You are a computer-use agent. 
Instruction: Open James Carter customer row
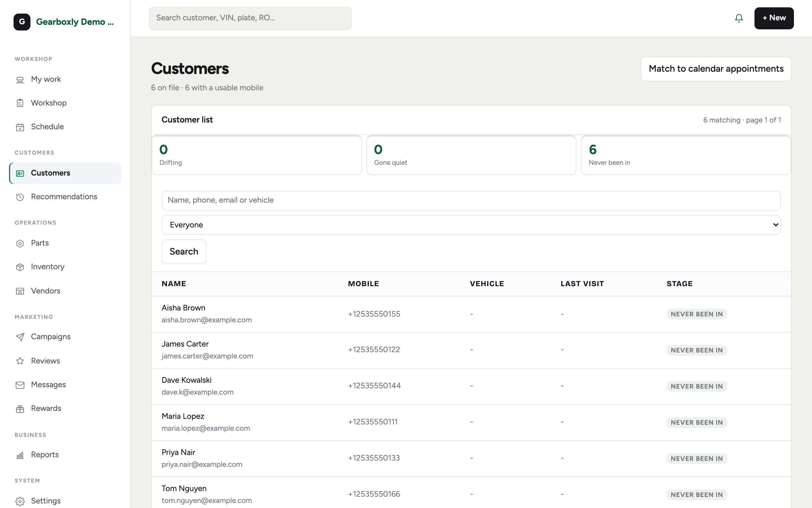(471, 350)
